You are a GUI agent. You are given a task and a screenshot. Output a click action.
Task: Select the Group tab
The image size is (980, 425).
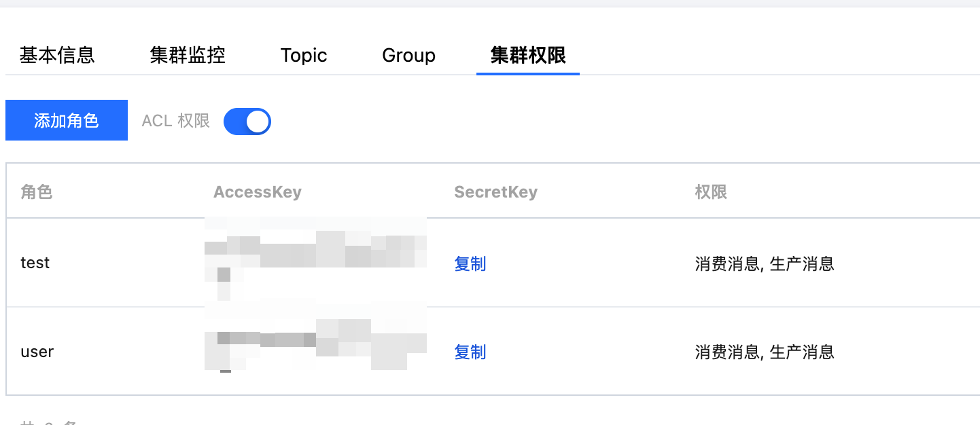[x=408, y=55]
